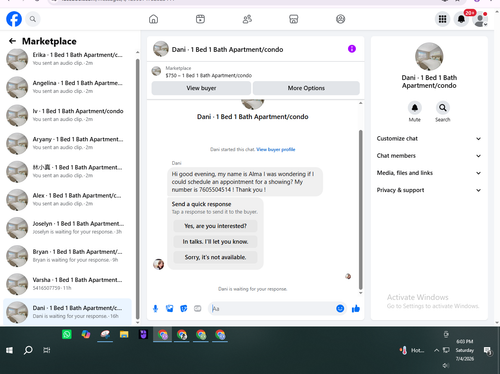Open Iv's 1 Bed 1 Bath conversation

click(x=67, y=115)
